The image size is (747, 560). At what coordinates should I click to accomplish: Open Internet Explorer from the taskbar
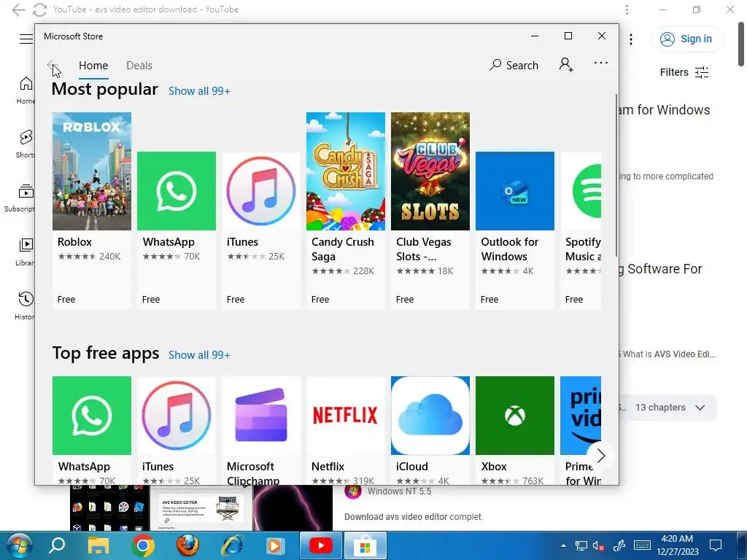pos(231,545)
